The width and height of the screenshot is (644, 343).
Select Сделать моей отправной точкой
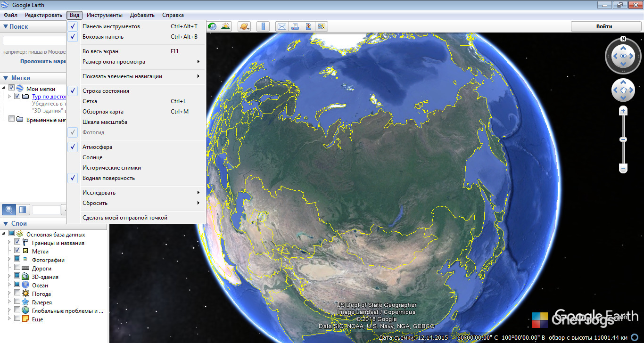pos(136,218)
